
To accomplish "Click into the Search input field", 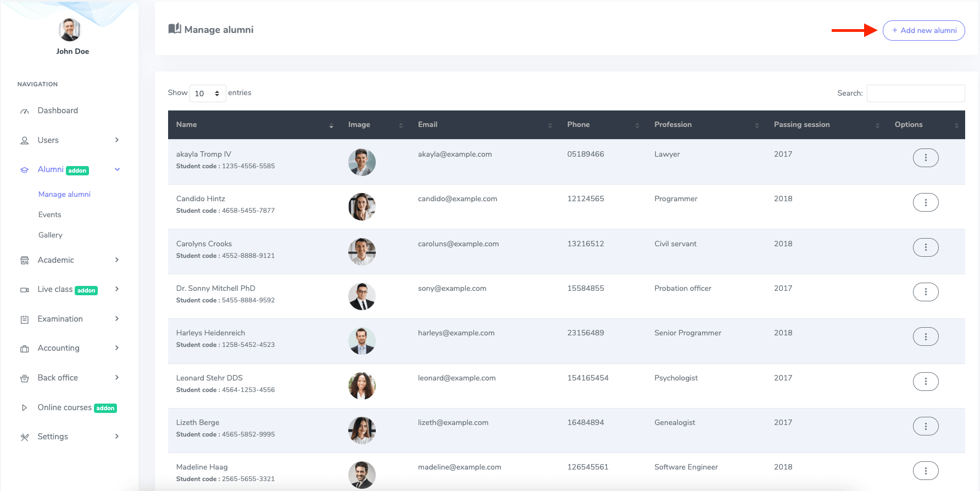I will point(915,93).
